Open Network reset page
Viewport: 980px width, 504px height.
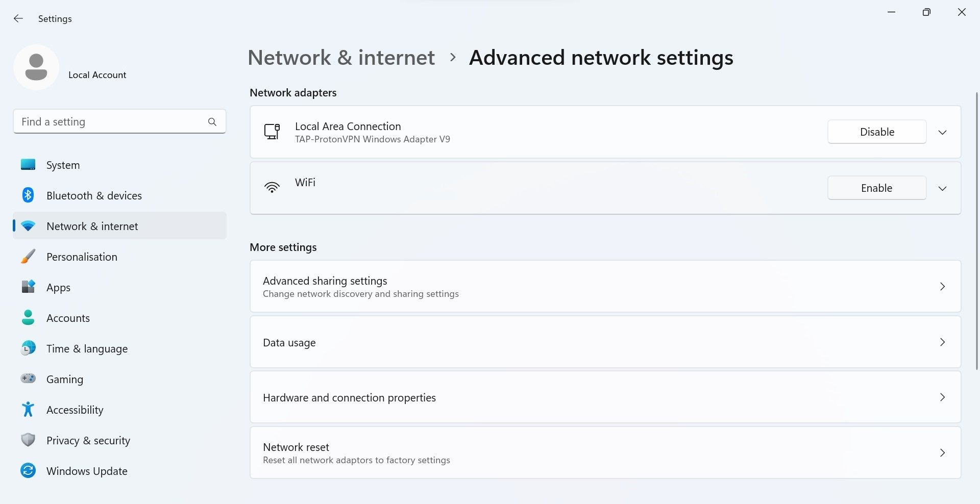pyautogui.click(x=605, y=453)
